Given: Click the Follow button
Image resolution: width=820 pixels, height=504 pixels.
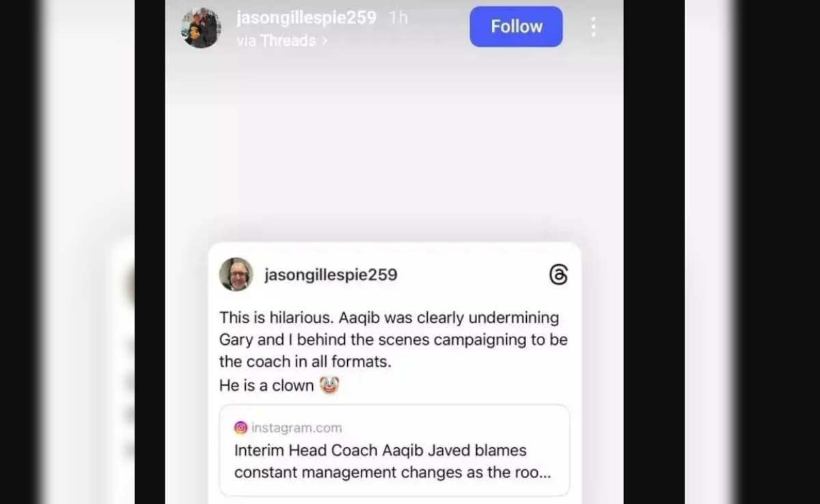Looking at the screenshot, I should 516,27.
